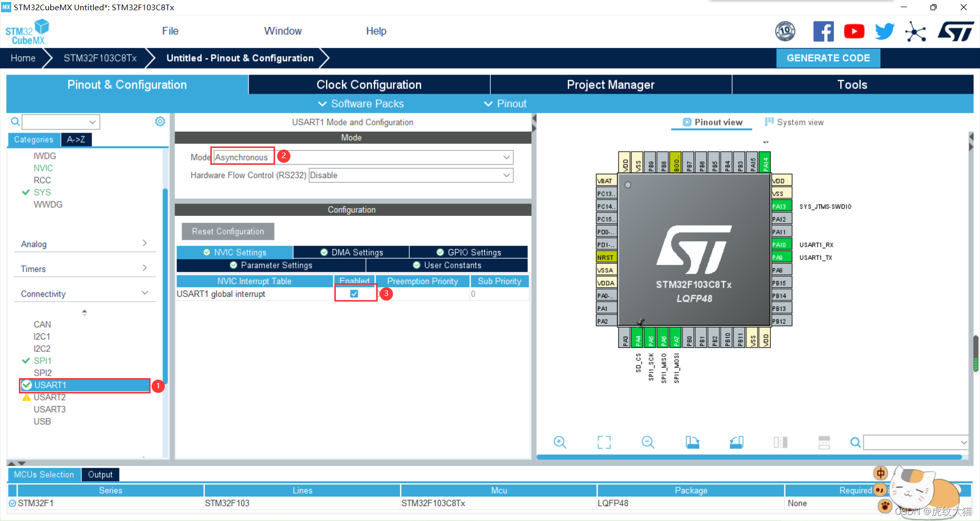Viewport: 980px width, 521px height.
Task: Click the Reset Configuration button
Action: pos(228,231)
